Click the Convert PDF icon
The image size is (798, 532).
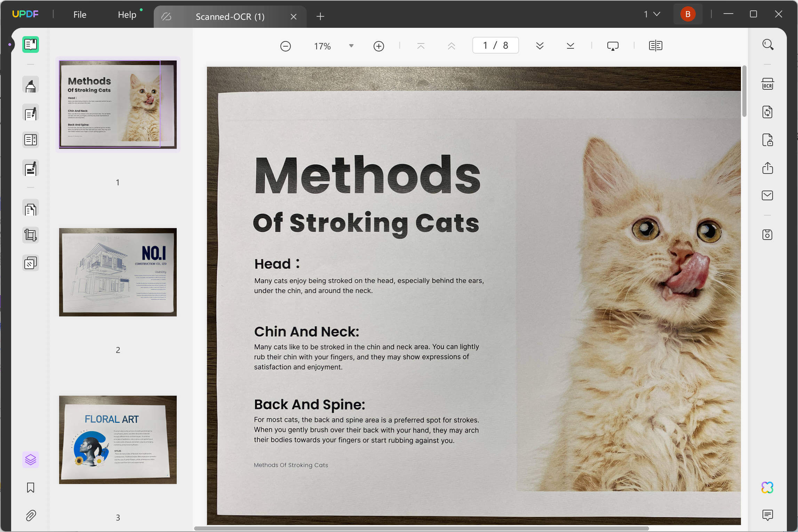(x=767, y=112)
